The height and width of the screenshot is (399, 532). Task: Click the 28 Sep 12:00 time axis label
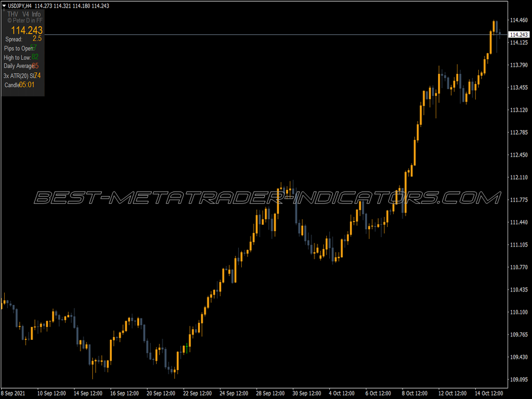270,393
